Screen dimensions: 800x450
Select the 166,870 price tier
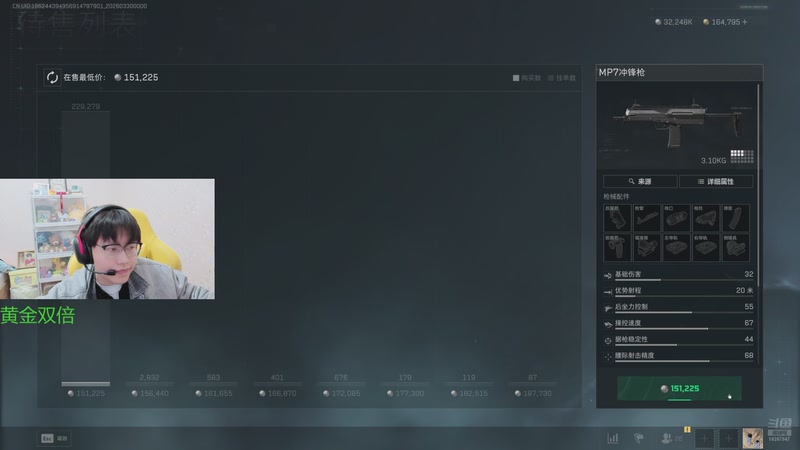(x=277, y=393)
